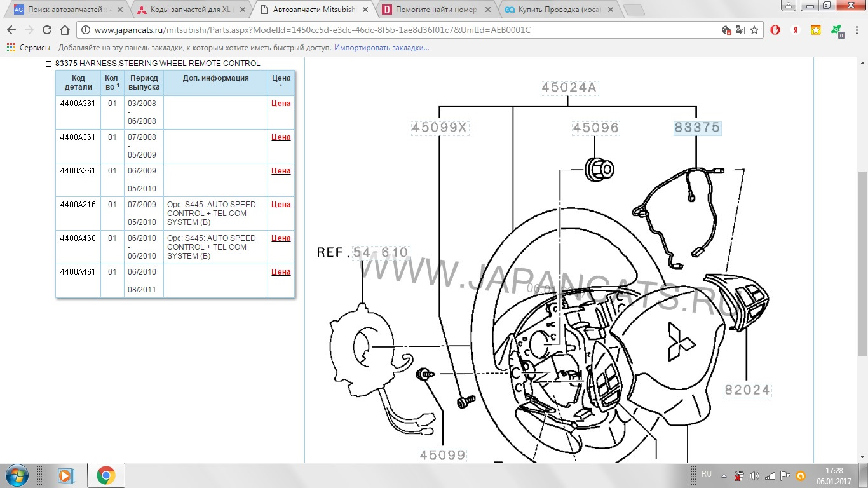The image size is (868, 488).
Task: Select part label 82024 in diagram
Action: (747, 390)
